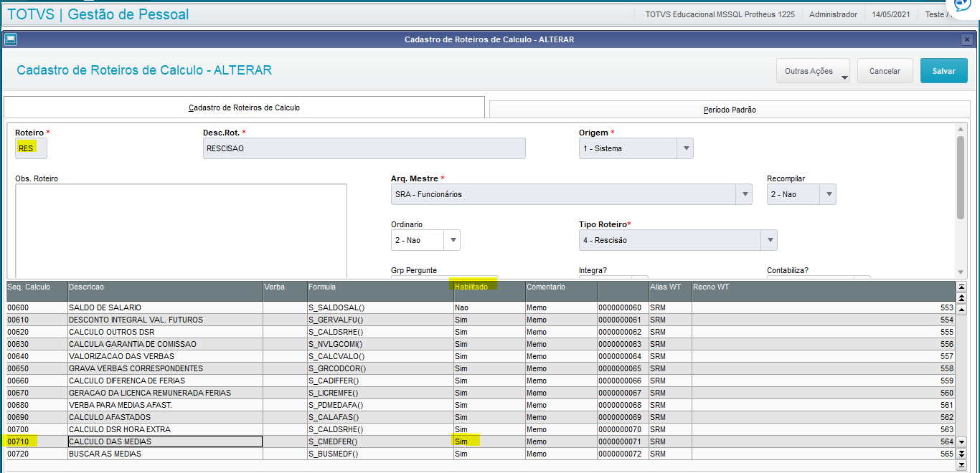Open the Outras Ações dropdown
The height and width of the screenshot is (473, 980).
[x=813, y=71]
